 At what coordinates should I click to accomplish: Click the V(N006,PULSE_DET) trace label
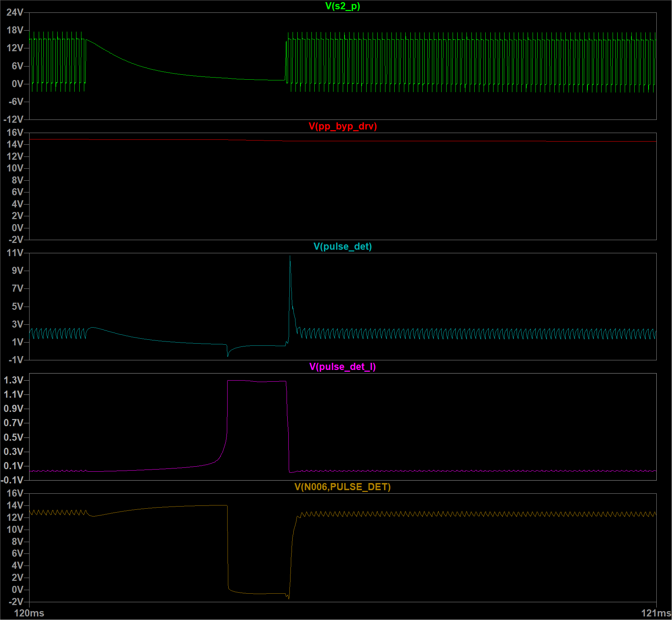coord(342,487)
